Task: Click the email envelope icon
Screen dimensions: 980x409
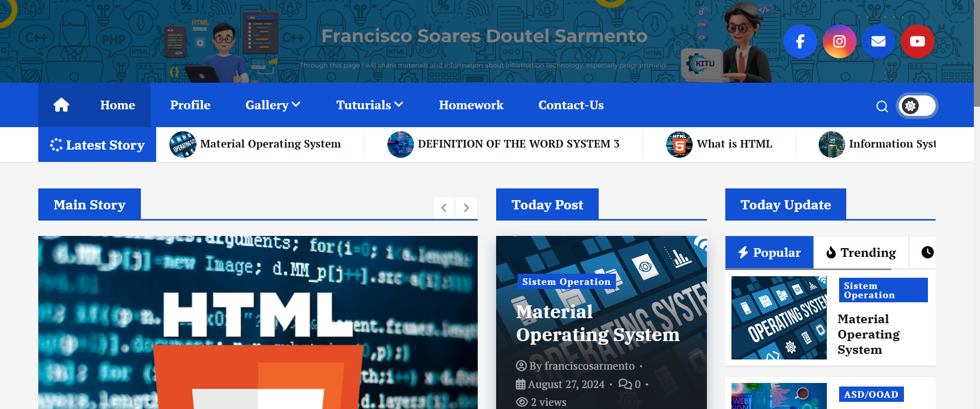Action: click(x=878, y=41)
